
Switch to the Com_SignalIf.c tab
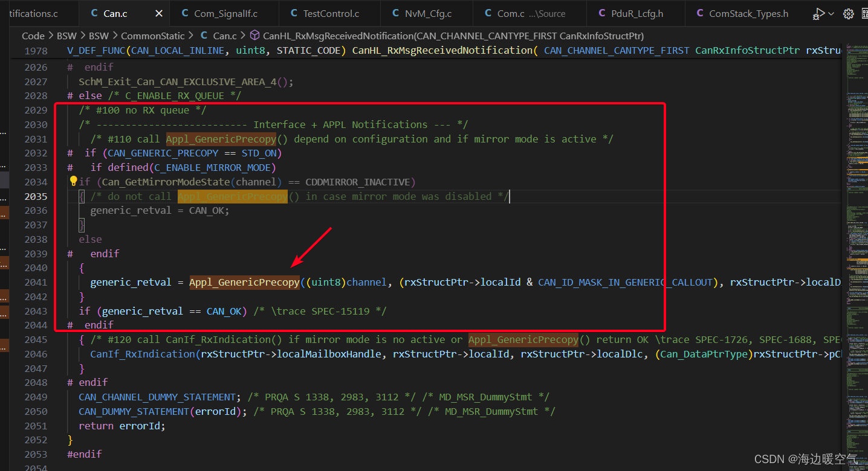(224, 13)
